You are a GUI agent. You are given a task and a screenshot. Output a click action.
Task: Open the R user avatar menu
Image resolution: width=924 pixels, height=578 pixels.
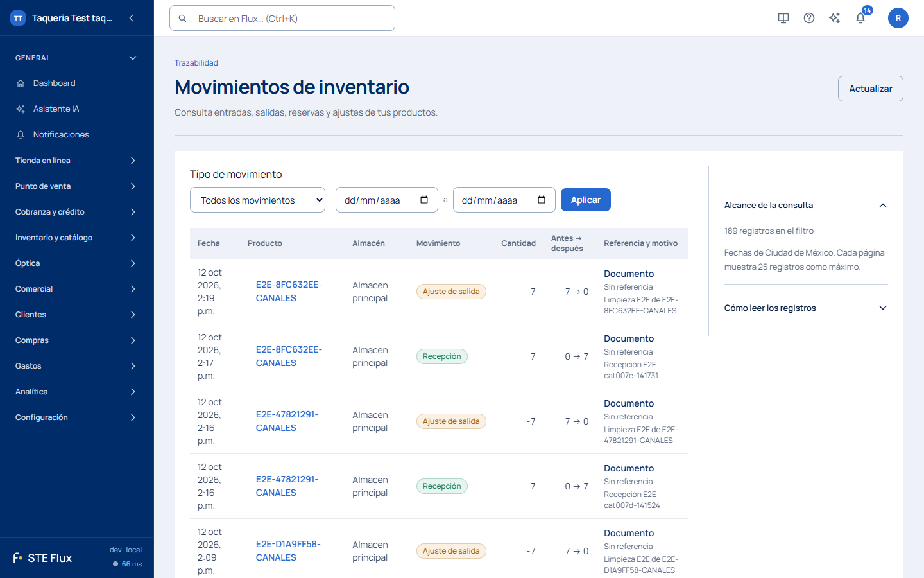[x=898, y=18]
